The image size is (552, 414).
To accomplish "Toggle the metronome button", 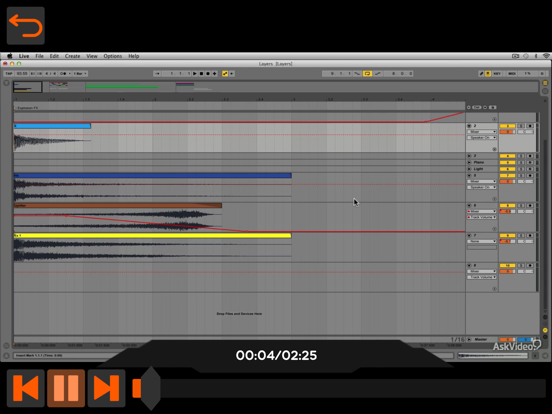I will click(63, 74).
